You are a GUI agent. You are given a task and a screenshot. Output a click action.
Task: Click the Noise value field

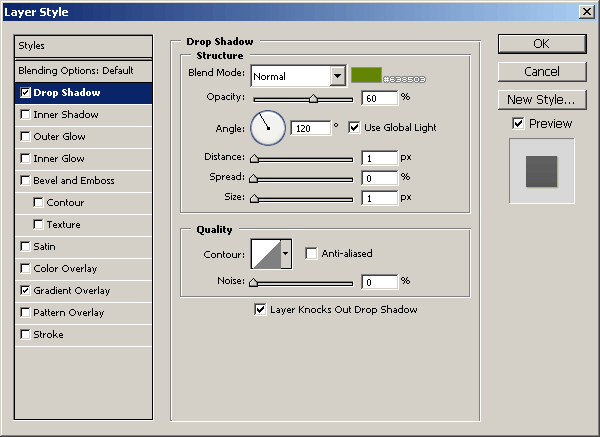pos(380,282)
